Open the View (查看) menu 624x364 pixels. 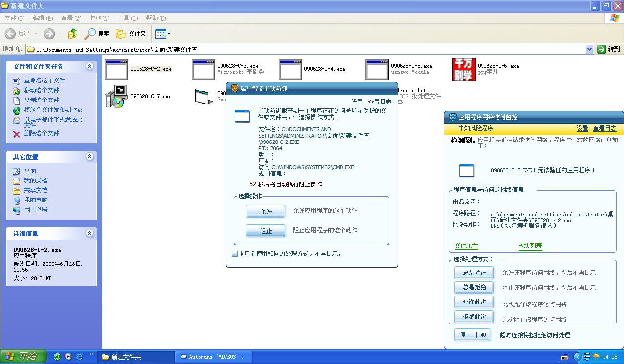tap(71, 18)
